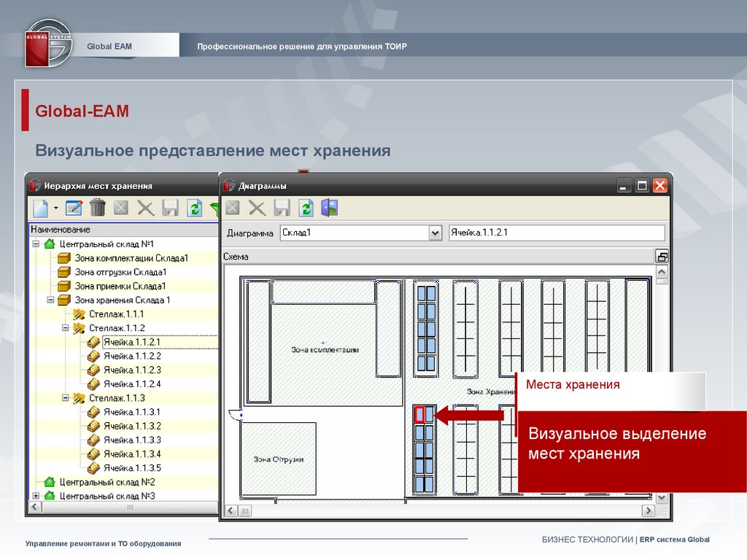This screenshot has height=560, width=747.
Task: Select Ячейка.1.1.2.2 in the tree
Action: pyautogui.click(x=133, y=356)
